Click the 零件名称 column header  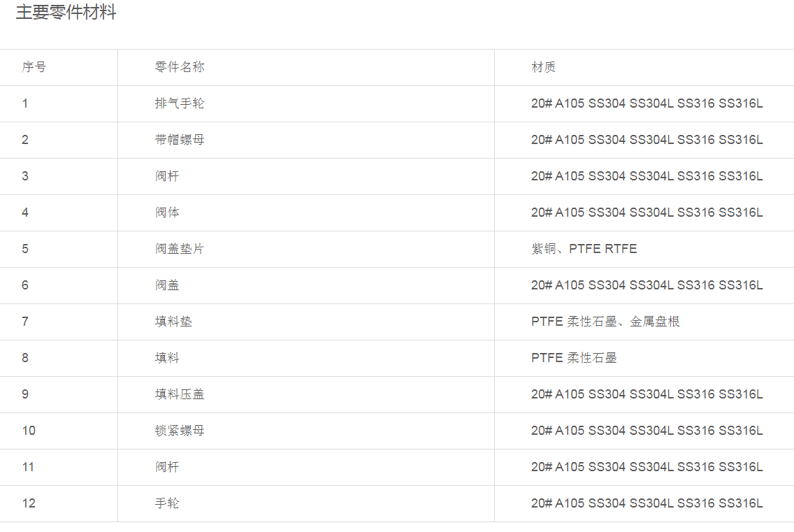point(180,67)
